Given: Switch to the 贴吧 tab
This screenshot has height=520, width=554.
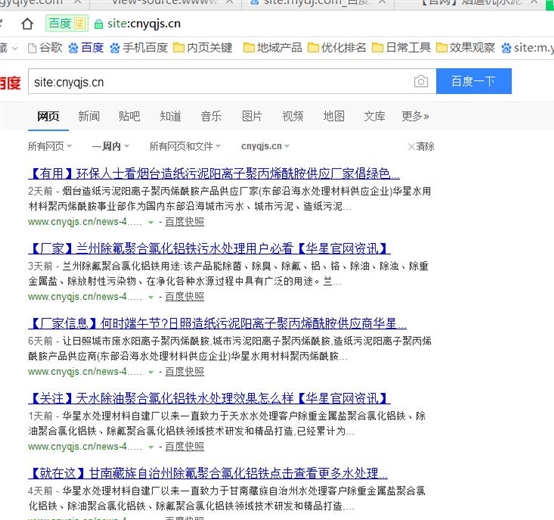Looking at the screenshot, I should (x=129, y=116).
